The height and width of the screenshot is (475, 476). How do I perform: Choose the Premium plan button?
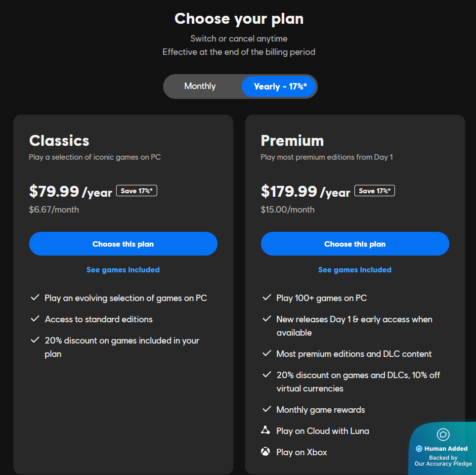(x=355, y=244)
